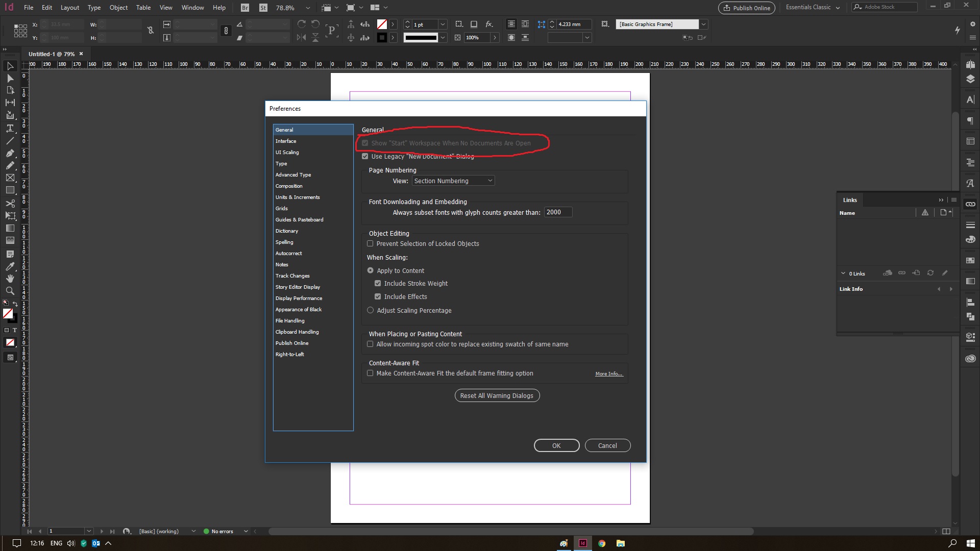Select Adjust Scaling Percentage radio button
980x551 pixels.
tap(371, 310)
